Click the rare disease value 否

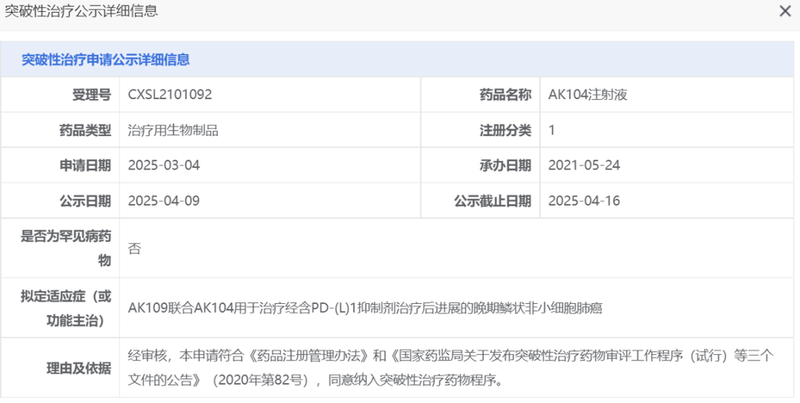(x=135, y=248)
